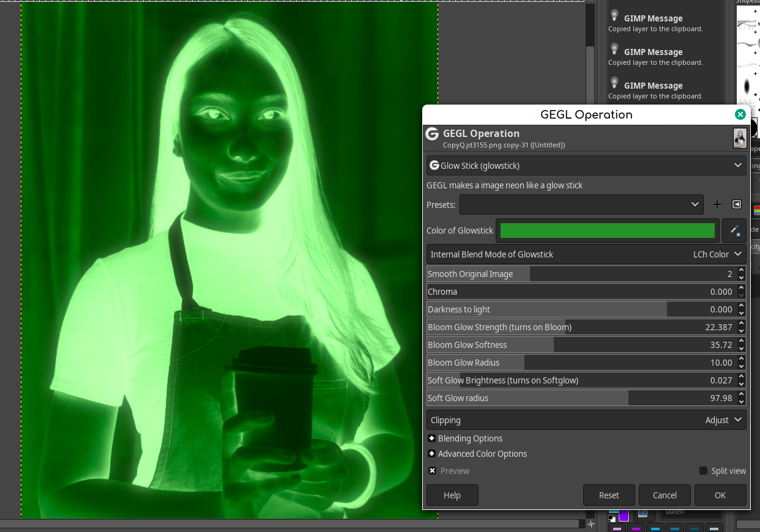Click the Help button
Screen dimensions: 760x532
(x=452, y=495)
